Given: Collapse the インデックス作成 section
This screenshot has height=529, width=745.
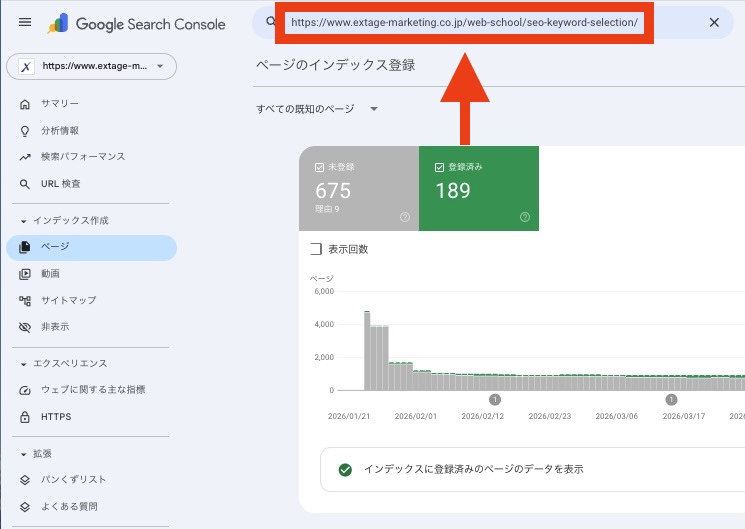Looking at the screenshot, I should pos(70,221).
